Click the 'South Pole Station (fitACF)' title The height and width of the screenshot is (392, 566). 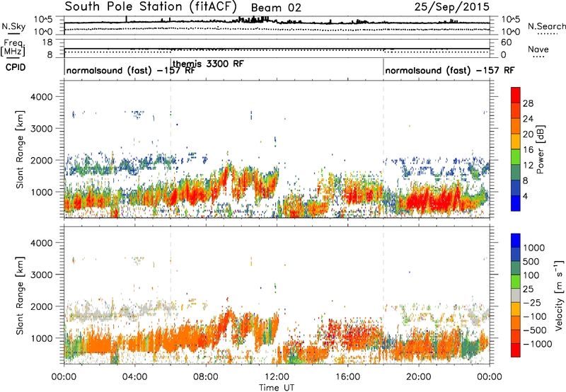[151, 6]
